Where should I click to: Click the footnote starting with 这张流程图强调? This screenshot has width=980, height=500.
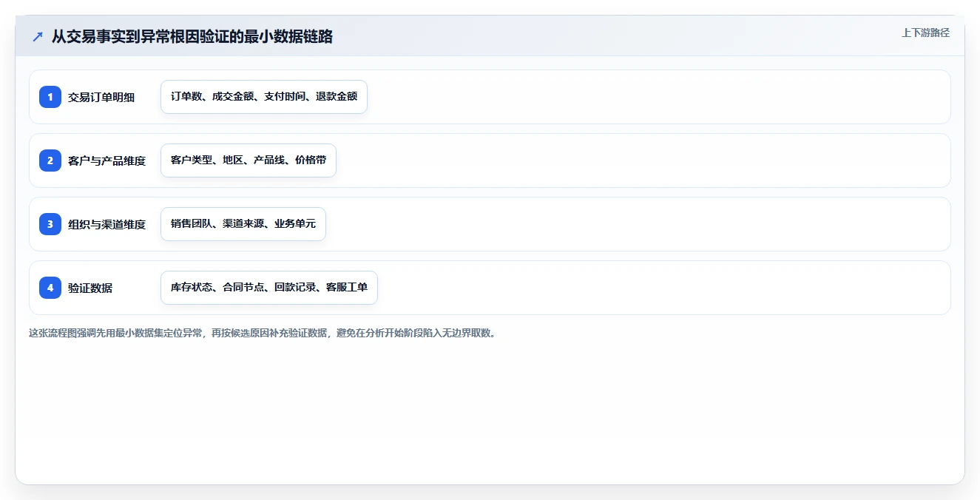(263, 333)
